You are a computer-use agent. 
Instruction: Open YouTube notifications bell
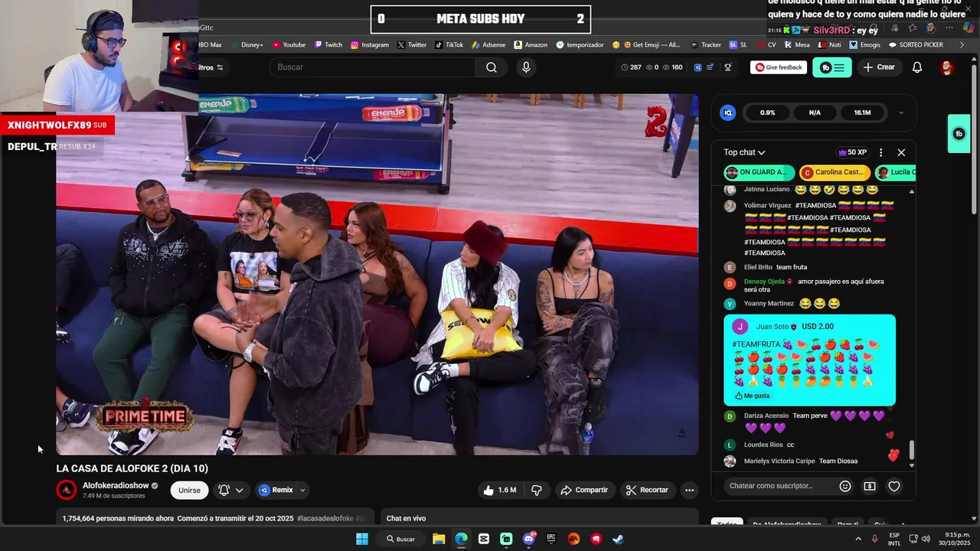pyautogui.click(x=917, y=67)
